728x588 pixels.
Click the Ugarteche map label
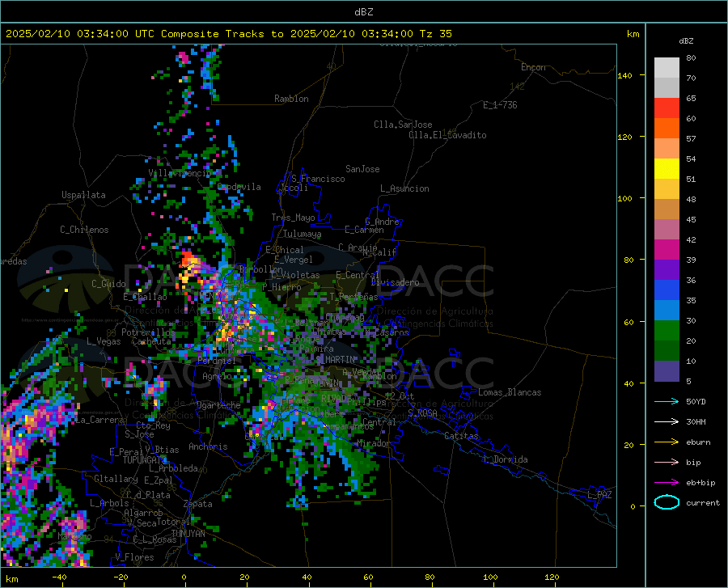click(218, 405)
